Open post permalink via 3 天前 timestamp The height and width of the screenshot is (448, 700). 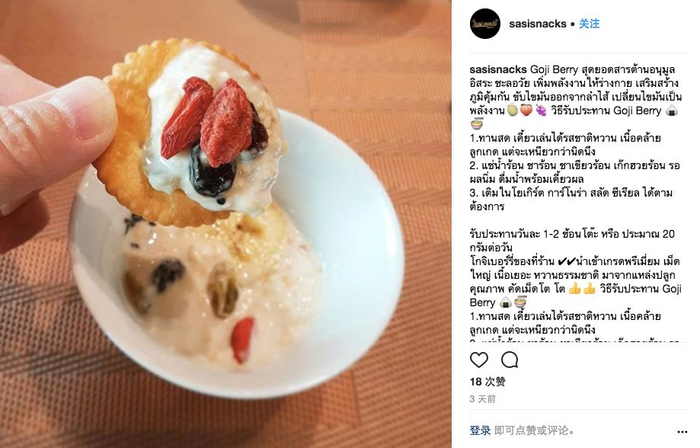(483, 398)
